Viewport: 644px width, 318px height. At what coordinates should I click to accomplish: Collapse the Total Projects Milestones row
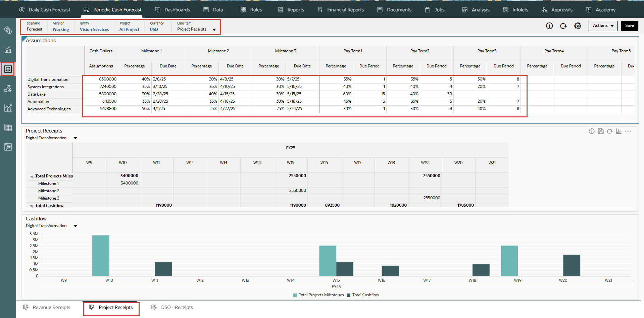point(31,176)
